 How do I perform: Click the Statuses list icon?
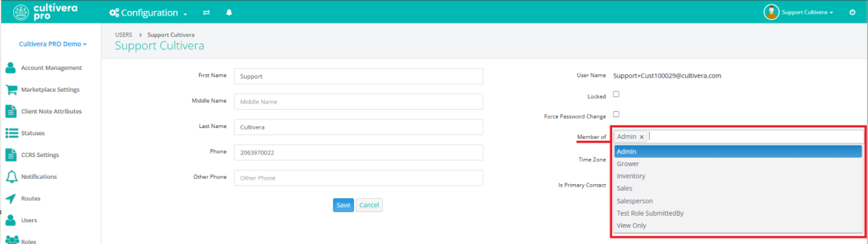[x=11, y=133]
